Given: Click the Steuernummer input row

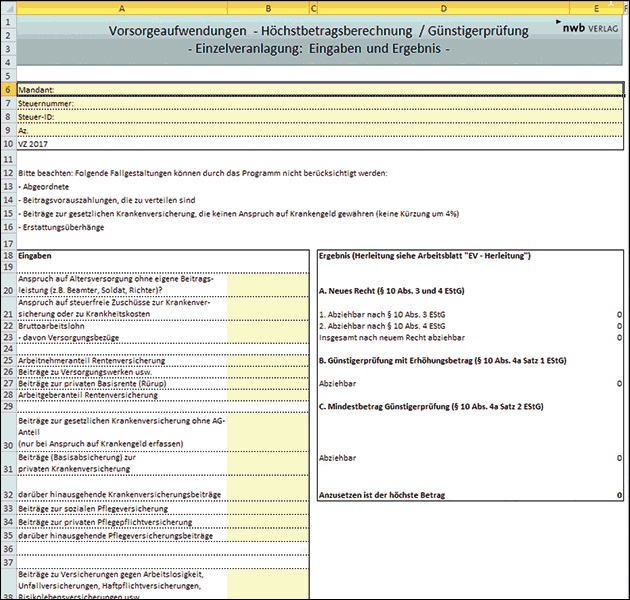Looking at the screenshot, I should coord(320,103).
